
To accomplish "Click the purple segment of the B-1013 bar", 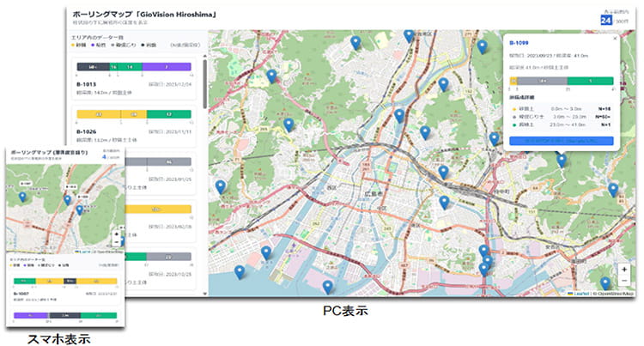I will click(x=167, y=66).
